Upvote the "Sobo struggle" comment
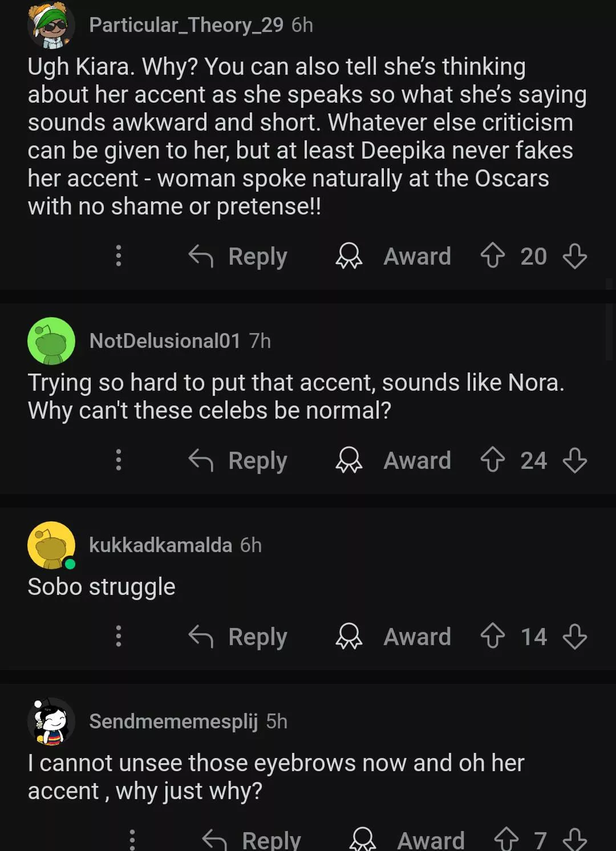616x851 pixels. [492, 636]
